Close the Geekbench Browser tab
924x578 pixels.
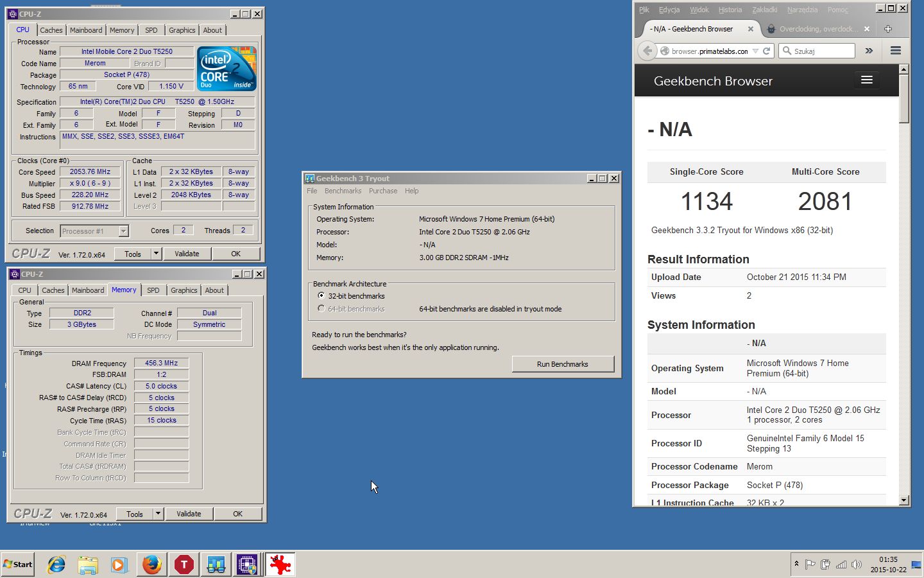(751, 29)
